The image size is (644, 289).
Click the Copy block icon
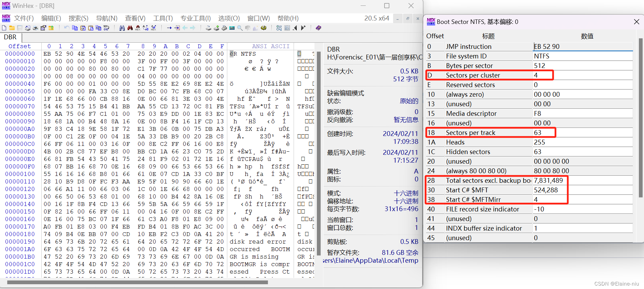point(75,28)
